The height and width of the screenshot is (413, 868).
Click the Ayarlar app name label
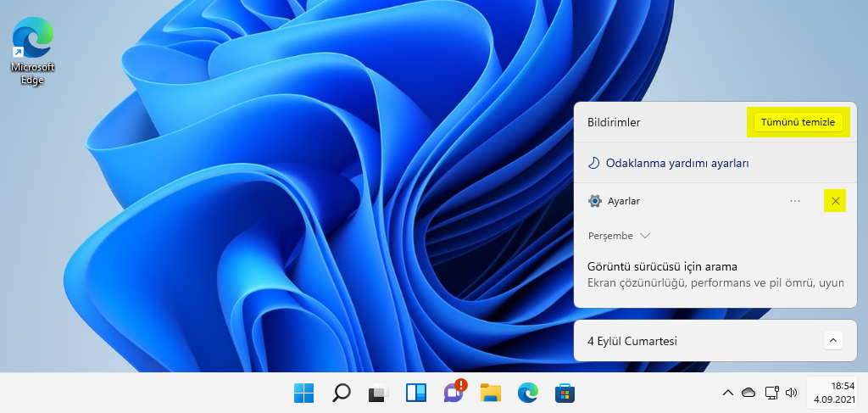pyautogui.click(x=624, y=201)
